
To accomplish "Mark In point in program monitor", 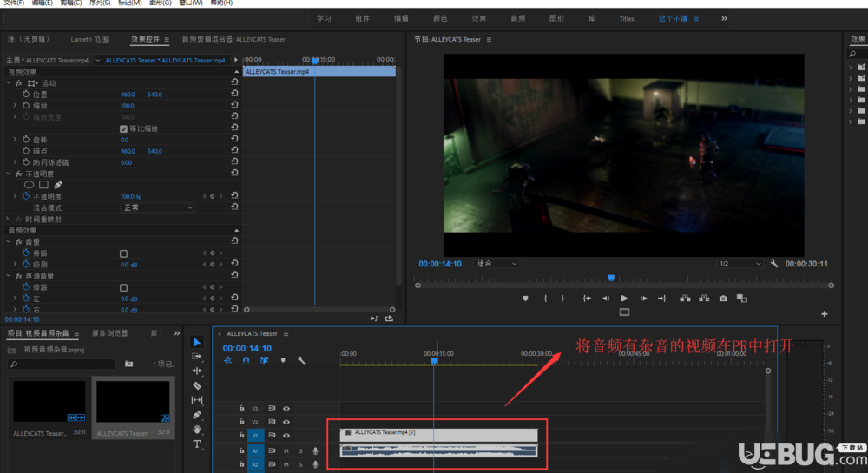I will [x=545, y=299].
